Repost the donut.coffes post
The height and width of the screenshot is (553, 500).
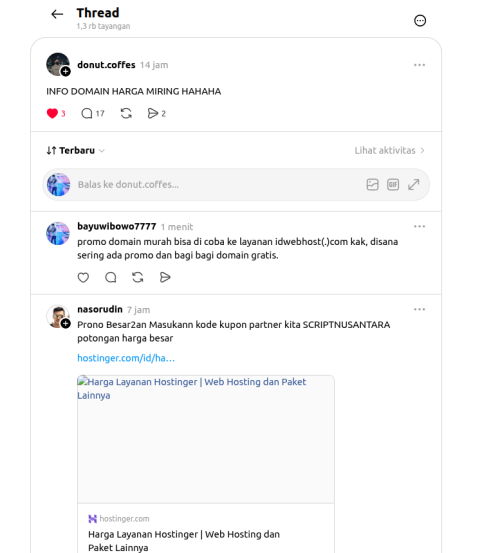pyautogui.click(x=126, y=114)
